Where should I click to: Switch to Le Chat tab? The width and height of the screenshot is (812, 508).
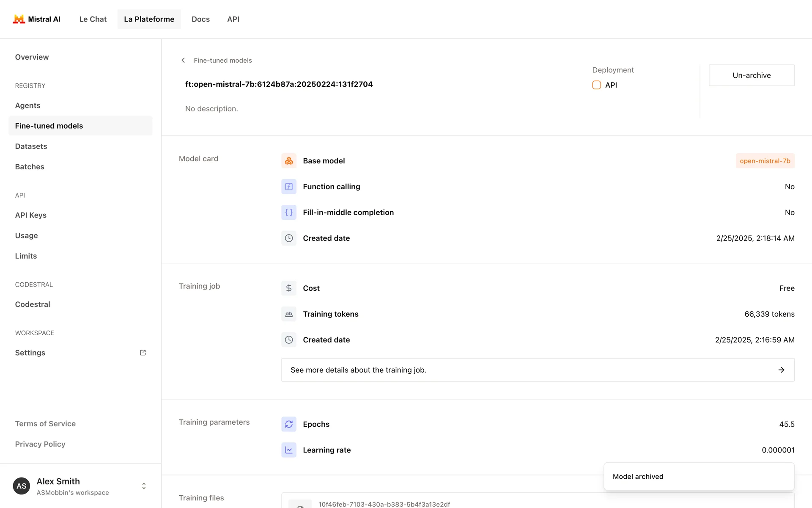pyautogui.click(x=93, y=19)
